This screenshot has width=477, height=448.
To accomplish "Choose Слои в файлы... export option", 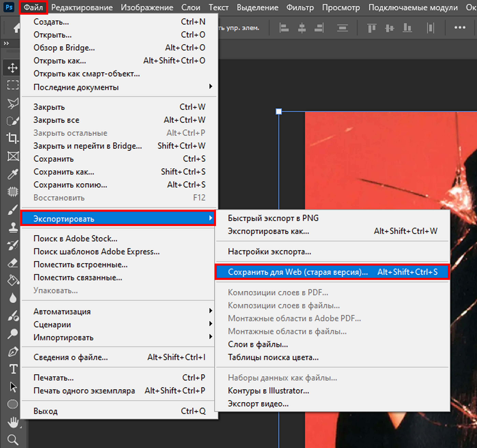I will pos(332,345).
